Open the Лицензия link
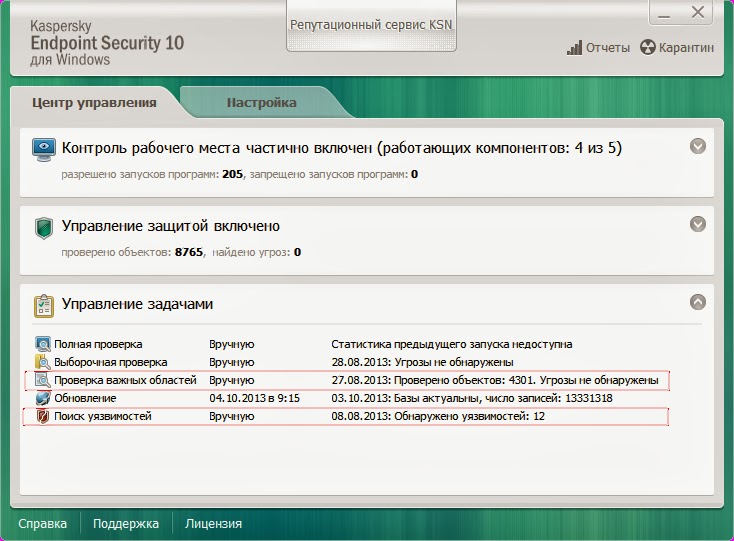Viewport: 734px width, 541px height. 213,524
